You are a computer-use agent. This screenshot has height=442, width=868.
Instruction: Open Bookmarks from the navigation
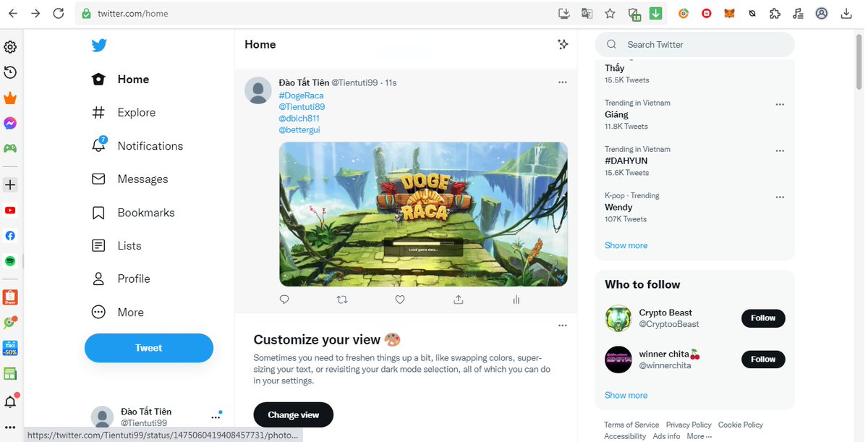pos(133,213)
